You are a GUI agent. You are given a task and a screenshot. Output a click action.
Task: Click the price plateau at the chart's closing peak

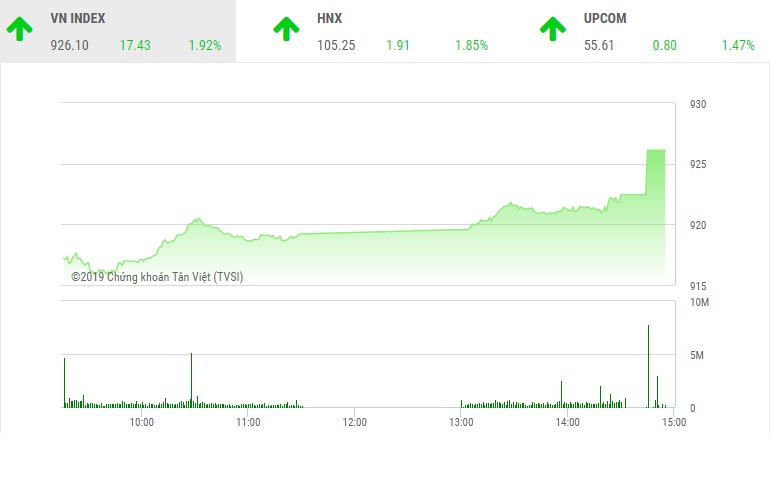[656, 150]
